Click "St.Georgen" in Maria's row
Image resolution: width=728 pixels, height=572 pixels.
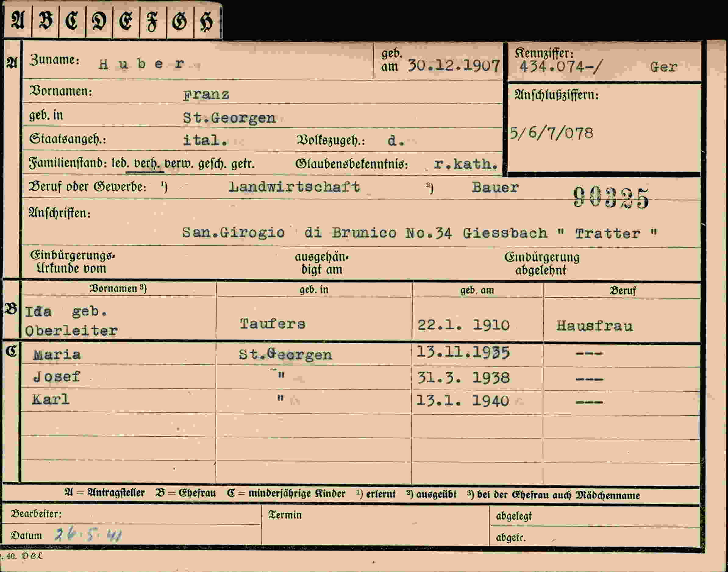click(285, 355)
